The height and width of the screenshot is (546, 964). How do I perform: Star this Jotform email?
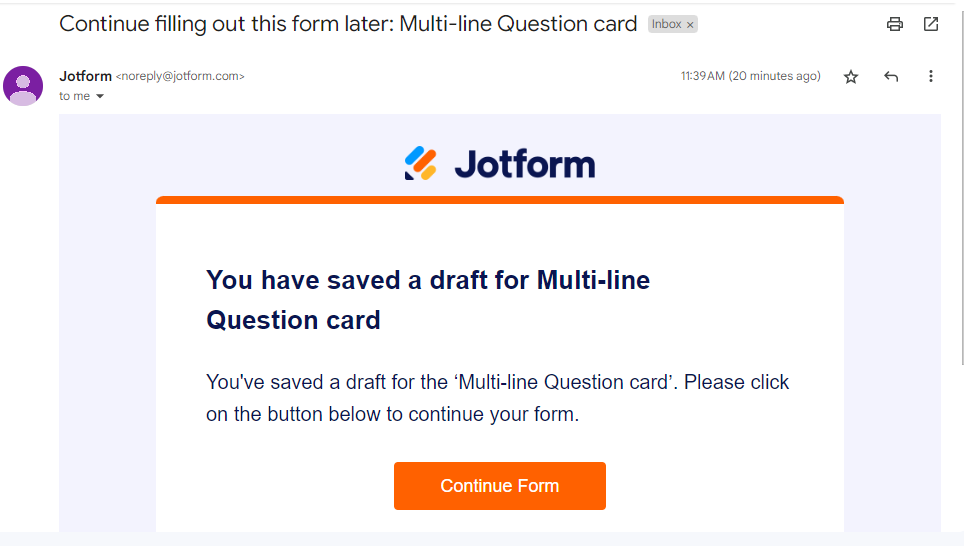point(851,77)
